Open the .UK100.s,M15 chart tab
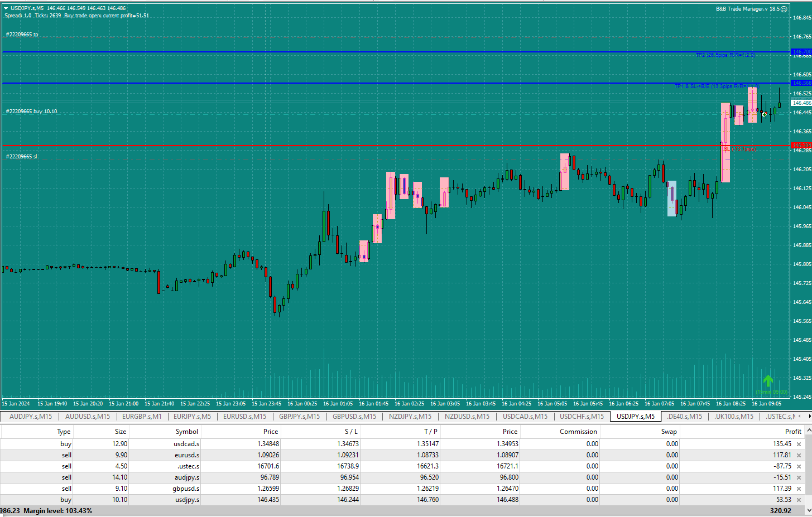This screenshot has width=812, height=517. tap(734, 417)
